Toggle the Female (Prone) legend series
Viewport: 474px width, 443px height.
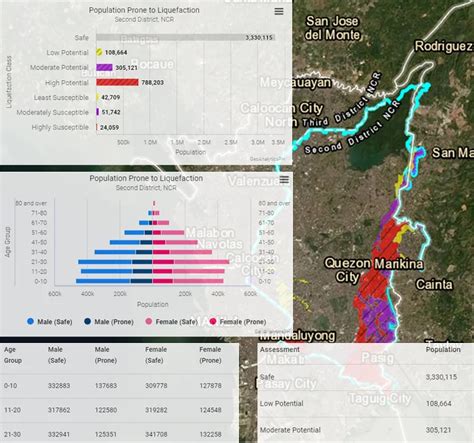click(237, 322)
